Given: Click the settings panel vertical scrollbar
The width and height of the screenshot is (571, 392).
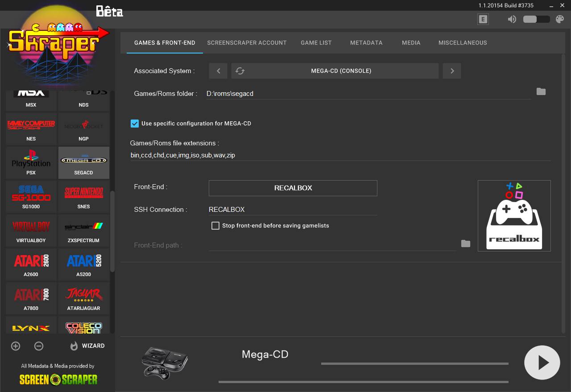Looking at the screenshot, I should pyautogui.click(x=563, y=193).
